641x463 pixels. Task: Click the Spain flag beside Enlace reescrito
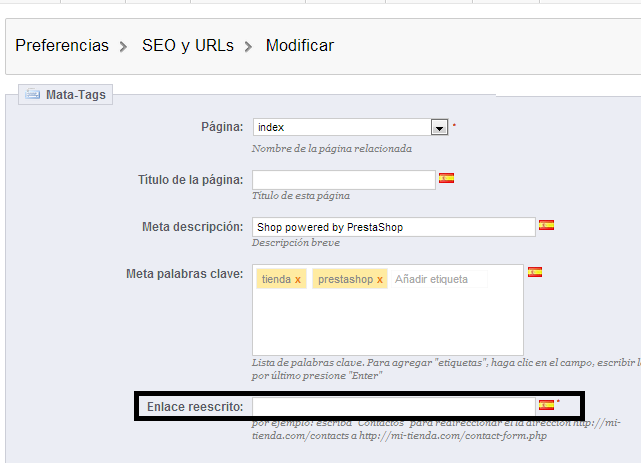point(546,405)
